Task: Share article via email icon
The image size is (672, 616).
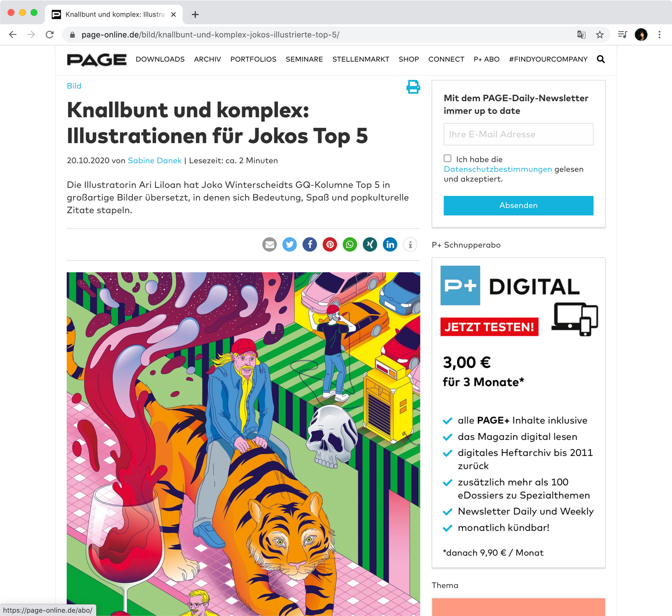Action: (x=270, y=245)
